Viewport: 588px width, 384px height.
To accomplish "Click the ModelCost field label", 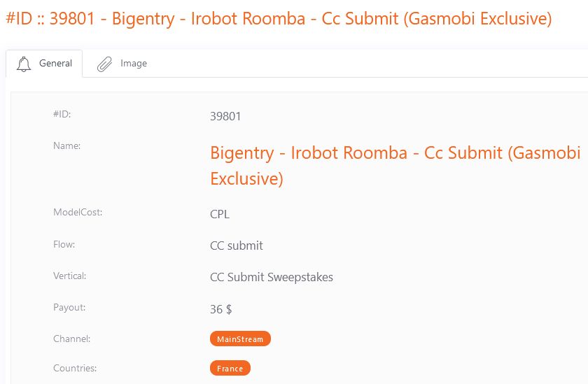I will click(x=78, y=212).
